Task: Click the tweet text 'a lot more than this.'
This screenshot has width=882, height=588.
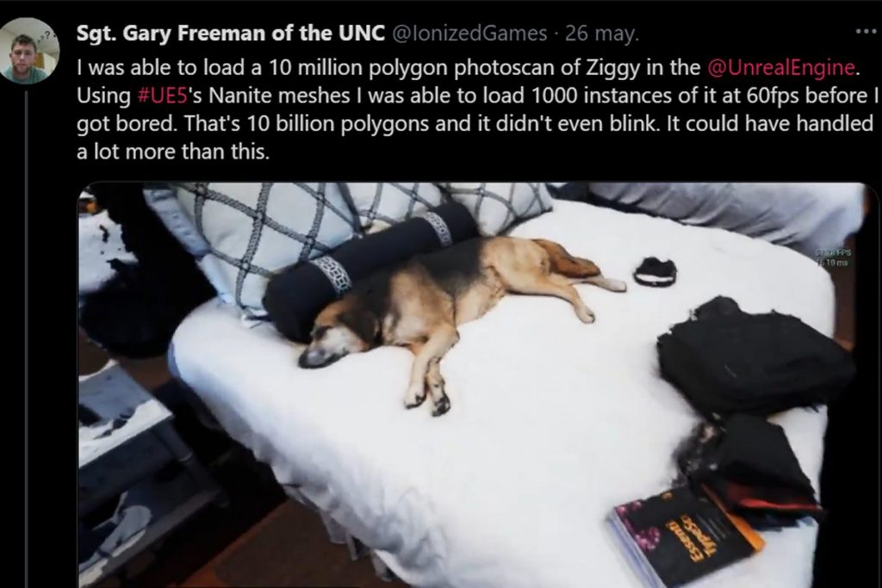Action: 173,152
